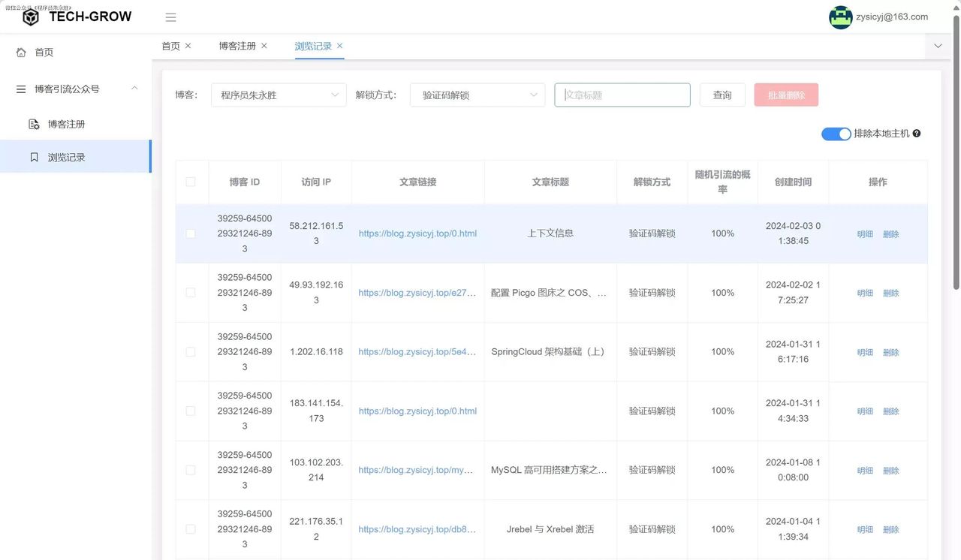
Task: Focus the 文章标题 search input field
Action: pyautogui.click(x=622, y=95)
